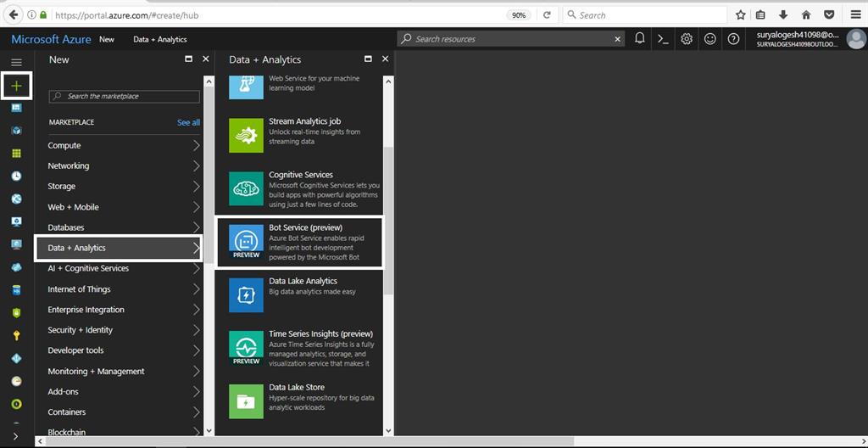868x448 pixels.
Task: Select Blockchain marketplace item
Action: click(x=119, y=431)
